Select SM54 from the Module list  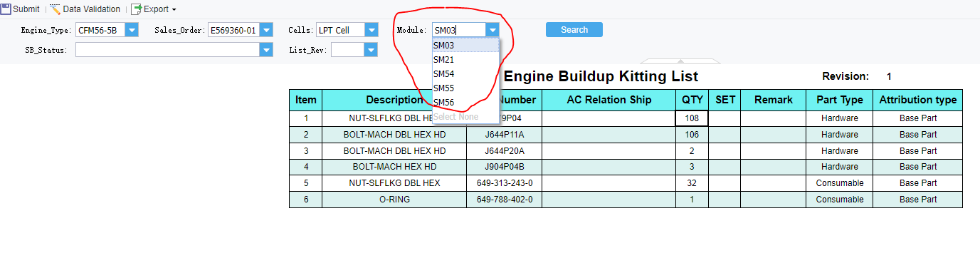465,73
